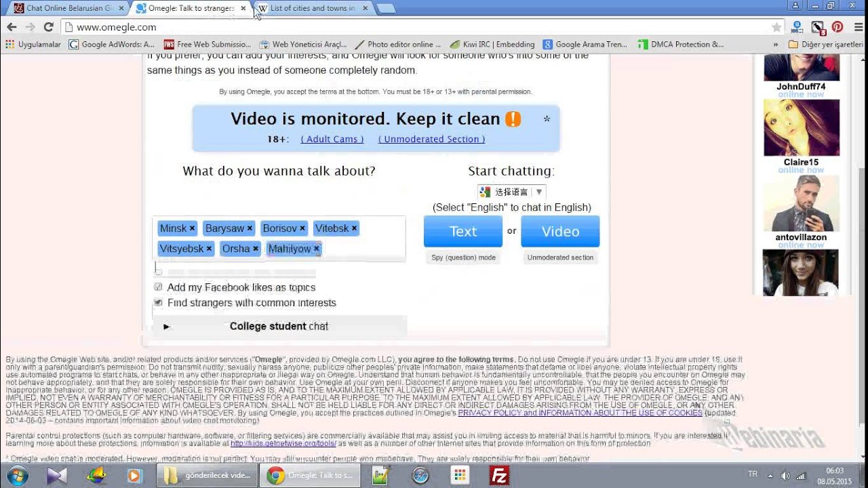
Task: Start a Text chat
Action: point(463,231)
